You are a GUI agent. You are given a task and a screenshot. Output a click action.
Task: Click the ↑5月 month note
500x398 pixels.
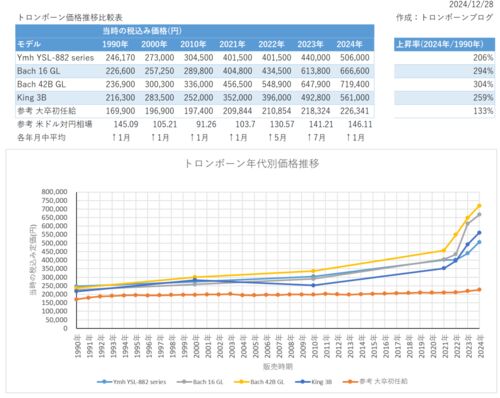(x=277, y=137)
